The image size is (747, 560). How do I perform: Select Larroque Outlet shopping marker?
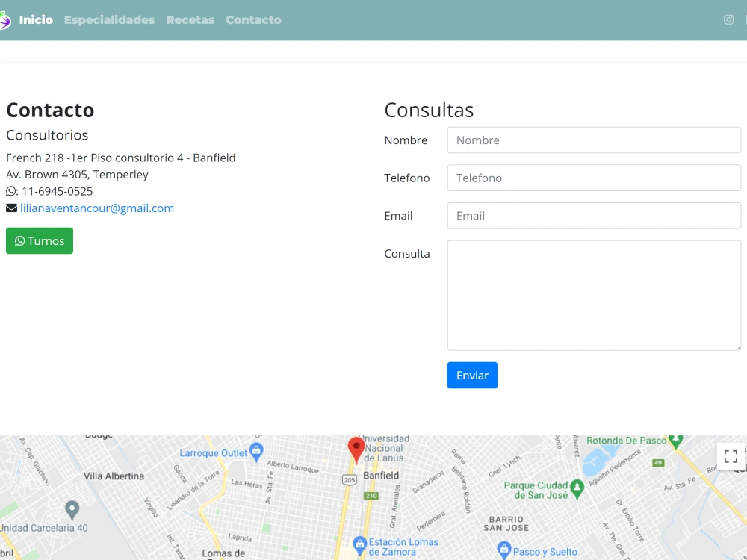pyautogui.click(x=256, y=450)
